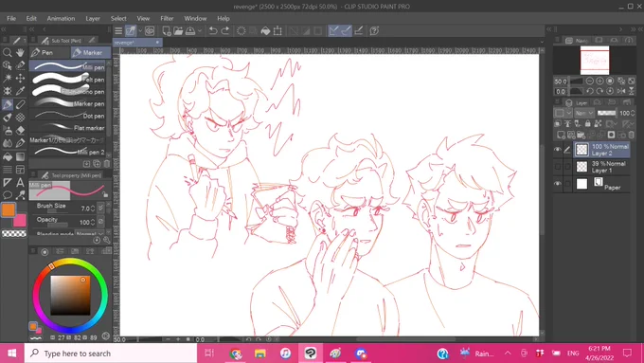The image size is (644, 363).
Task: Click the Open file folder icon
Action: click(178, 31)
